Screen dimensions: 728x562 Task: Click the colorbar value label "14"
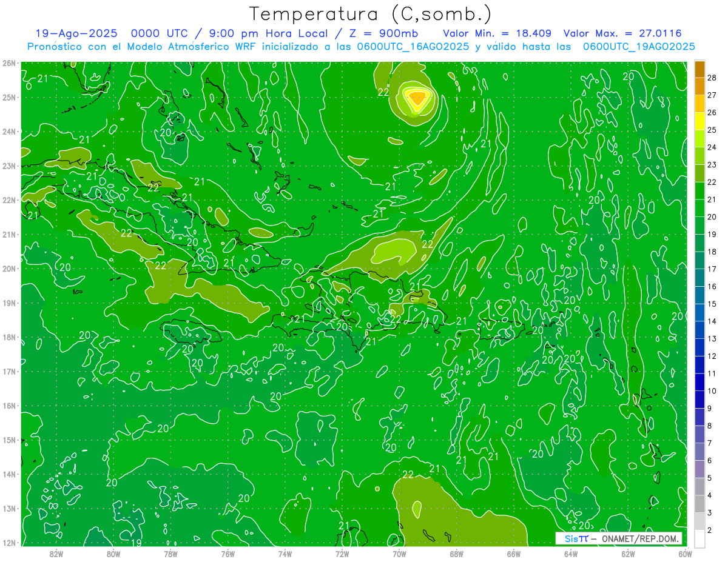pos(712,321)
